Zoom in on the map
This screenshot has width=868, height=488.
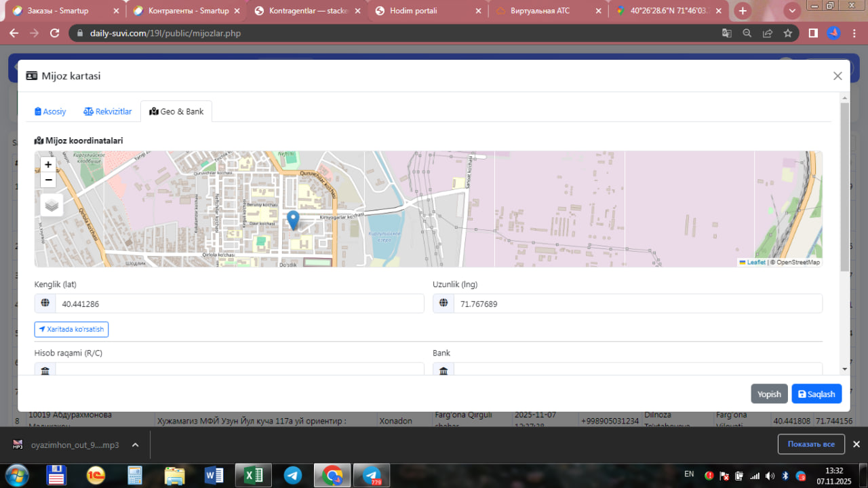[48, 164]
